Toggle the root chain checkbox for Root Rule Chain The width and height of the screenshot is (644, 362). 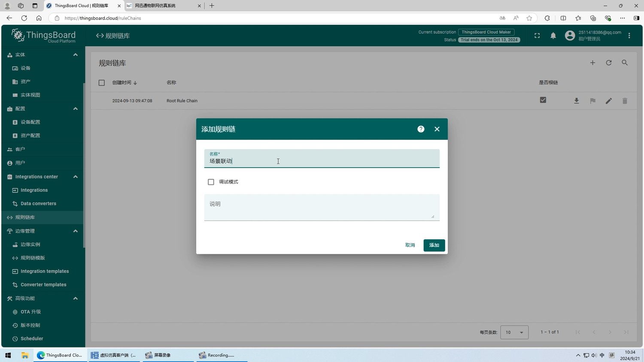point(543,100)
